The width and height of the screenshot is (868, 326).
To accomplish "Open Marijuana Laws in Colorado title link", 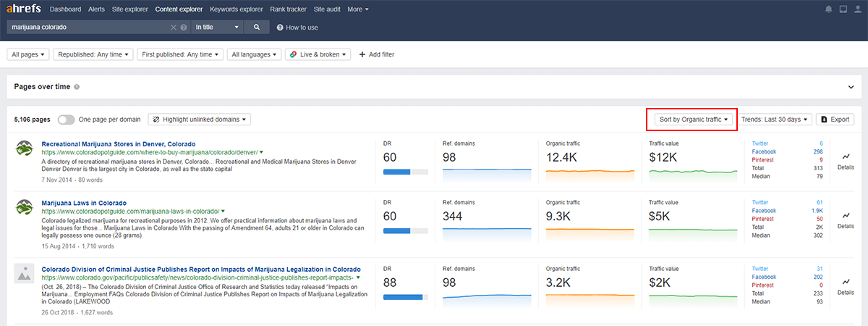I will tap(84, 203).
